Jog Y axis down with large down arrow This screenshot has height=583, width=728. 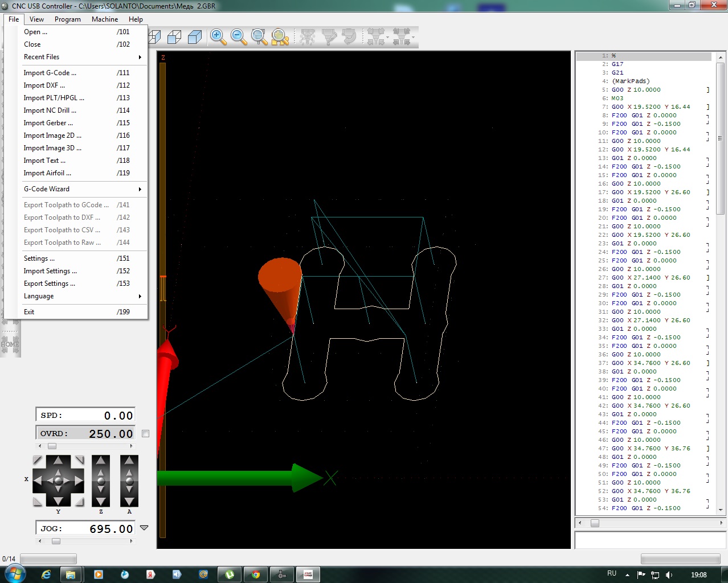(58, 500)
